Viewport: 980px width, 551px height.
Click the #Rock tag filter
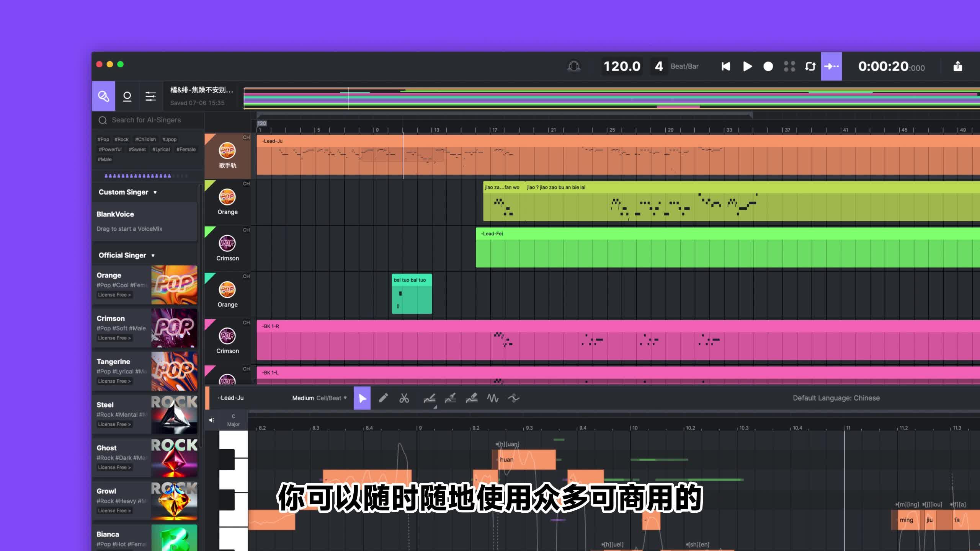[122, 139]
